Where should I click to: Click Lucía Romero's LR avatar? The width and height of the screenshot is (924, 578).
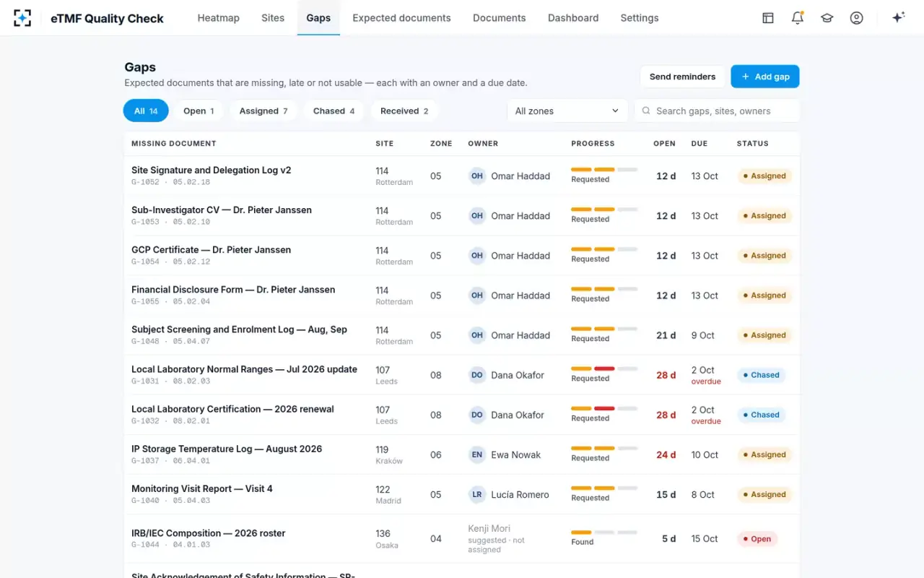(x=477, y=495)
